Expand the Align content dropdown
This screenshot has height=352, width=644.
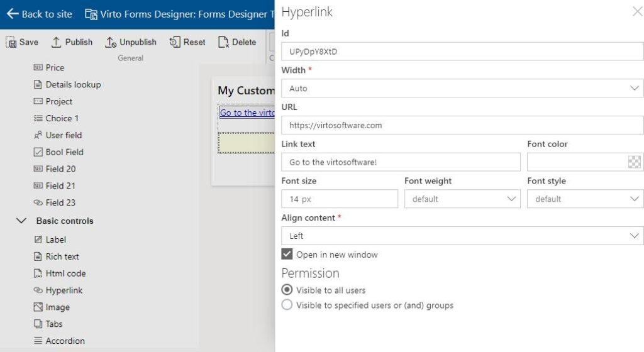pos(462,236)
